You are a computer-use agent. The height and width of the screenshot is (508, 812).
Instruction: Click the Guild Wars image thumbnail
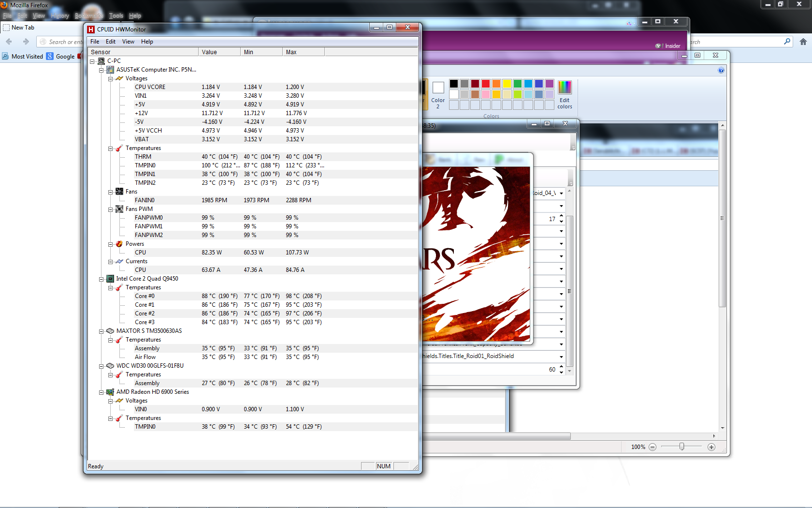pos(476,254)
